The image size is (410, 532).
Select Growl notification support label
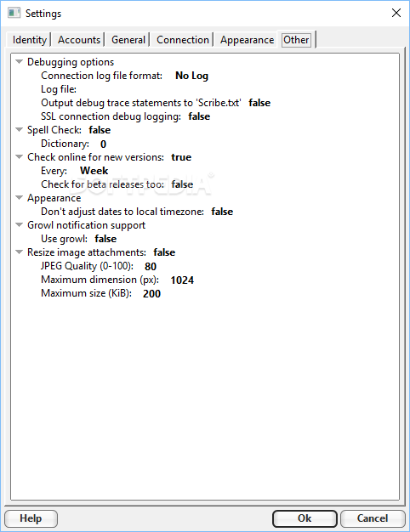click(86, 225)
